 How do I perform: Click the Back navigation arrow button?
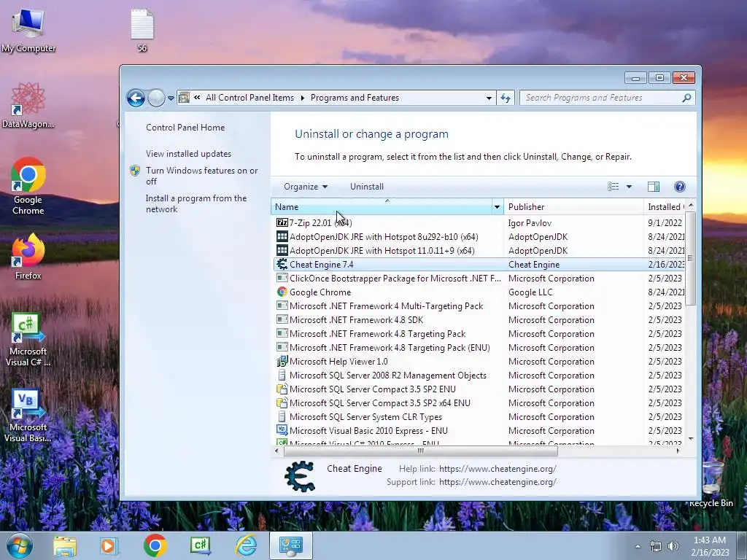pyautogui.click(x=136, y=98)
